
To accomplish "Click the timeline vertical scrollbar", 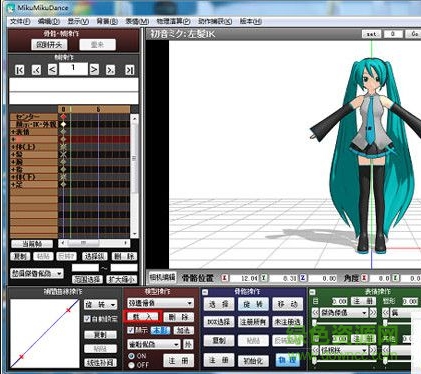I will pos(134,176).
